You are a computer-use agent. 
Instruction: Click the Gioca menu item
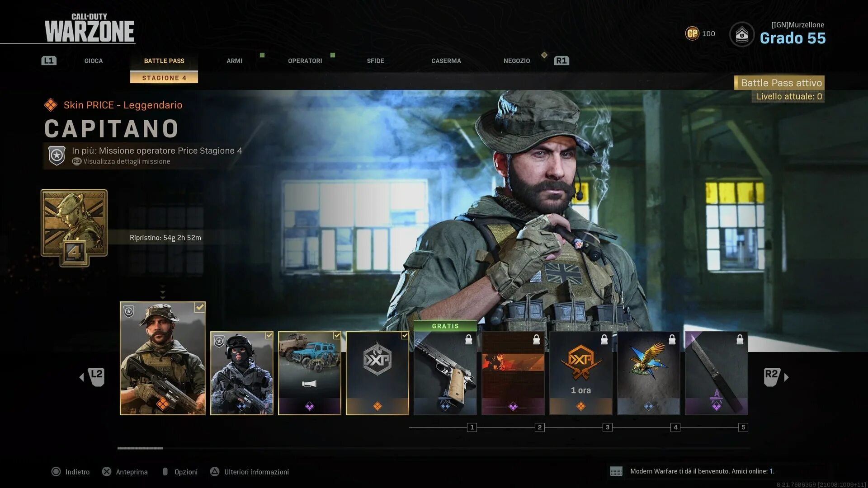(x=93, y=60)
